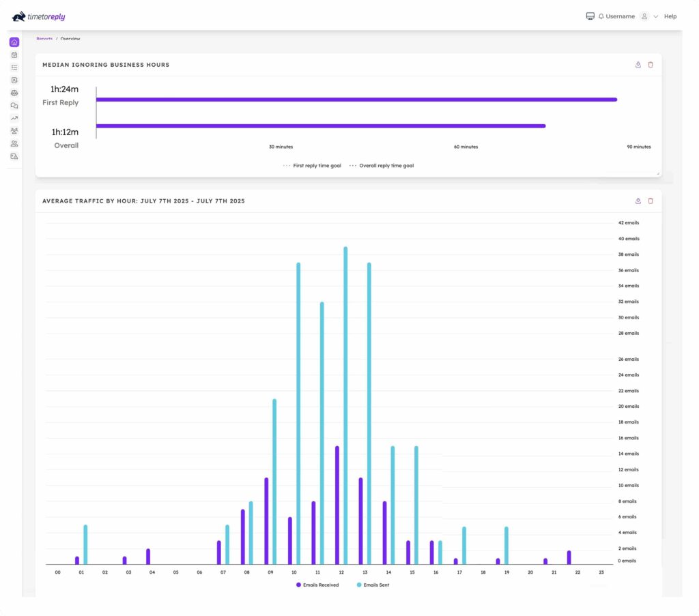Open the Home dashboard sidebar icon

click(14, 42)
